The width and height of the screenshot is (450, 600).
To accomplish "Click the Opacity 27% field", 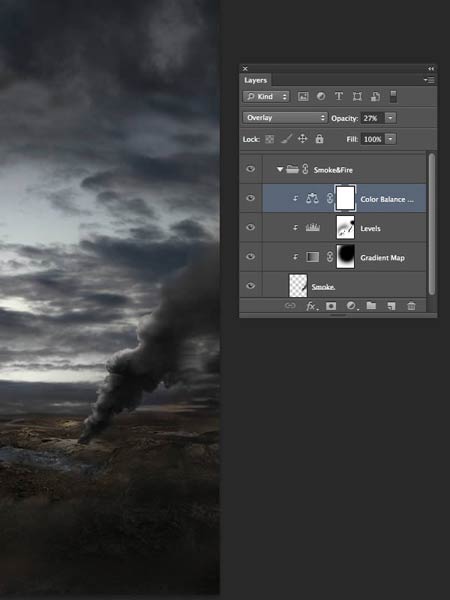I will point(372,118).
